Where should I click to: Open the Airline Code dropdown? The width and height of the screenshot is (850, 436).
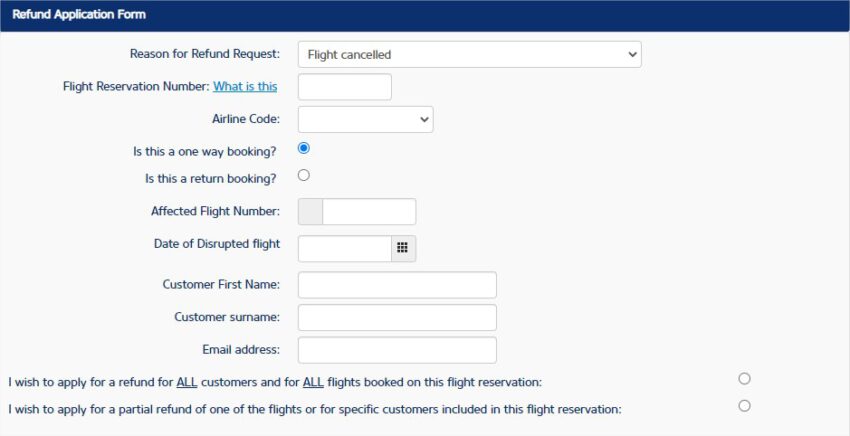click(365, 119)
